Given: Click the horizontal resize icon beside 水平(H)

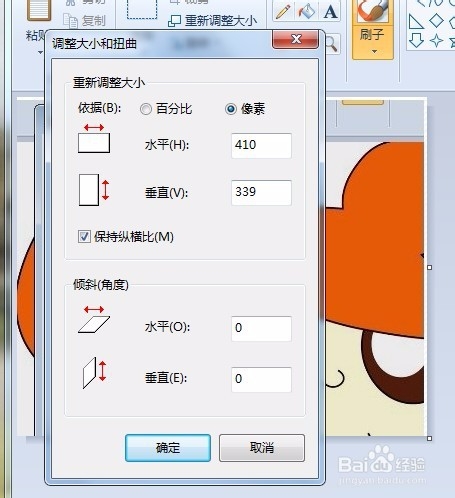Looking at the screenshot, I should pos(94,138).
